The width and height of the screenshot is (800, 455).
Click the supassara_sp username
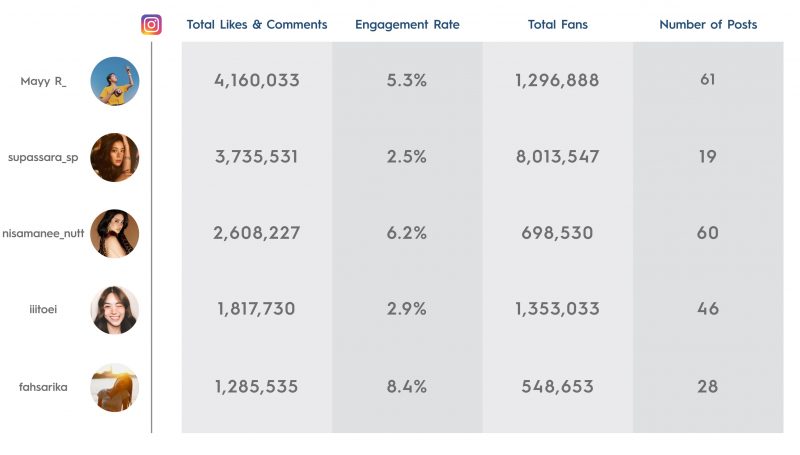43,158
